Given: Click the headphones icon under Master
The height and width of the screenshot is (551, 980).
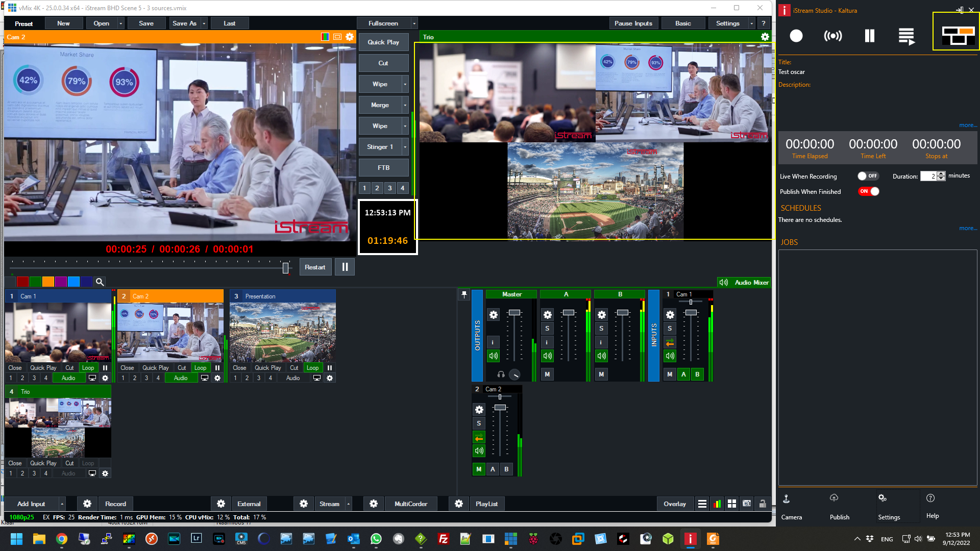Looking at the screenshot, I should click(501, 374).
